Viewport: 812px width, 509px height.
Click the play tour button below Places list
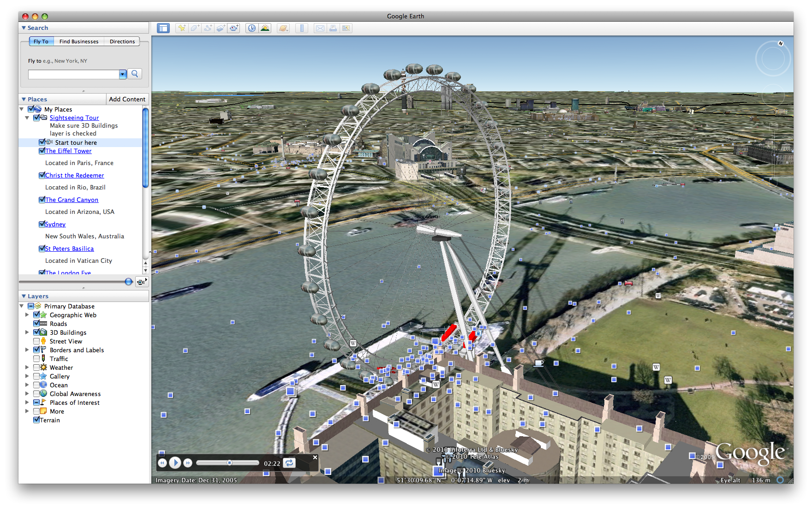(141, 282)
